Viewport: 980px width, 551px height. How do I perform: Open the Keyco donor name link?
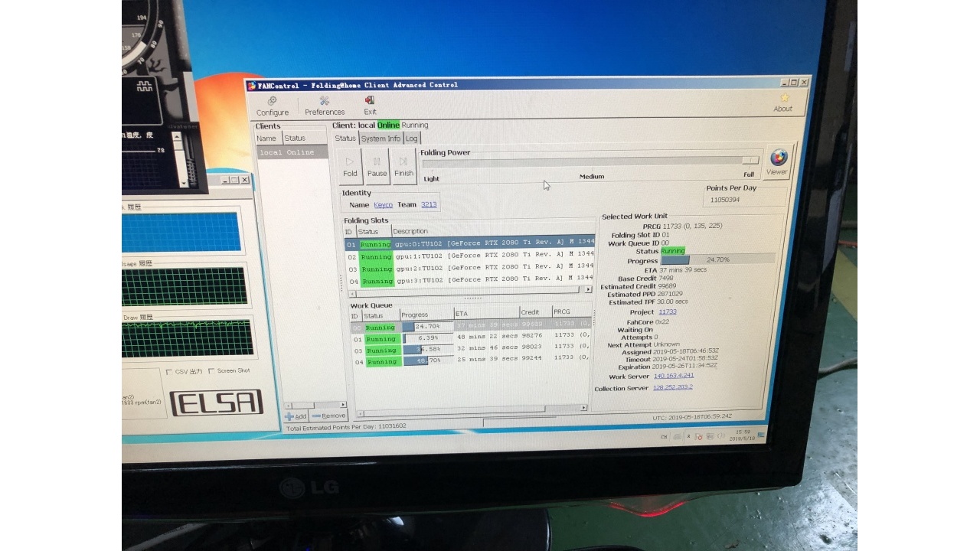tap(383, 205)
